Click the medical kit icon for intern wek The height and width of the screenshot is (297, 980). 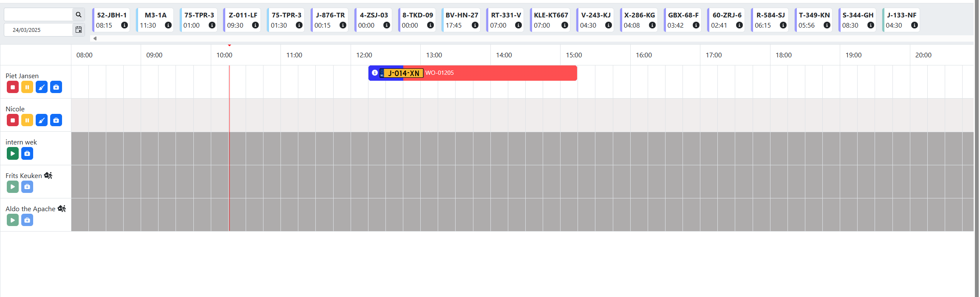[27, 153]
